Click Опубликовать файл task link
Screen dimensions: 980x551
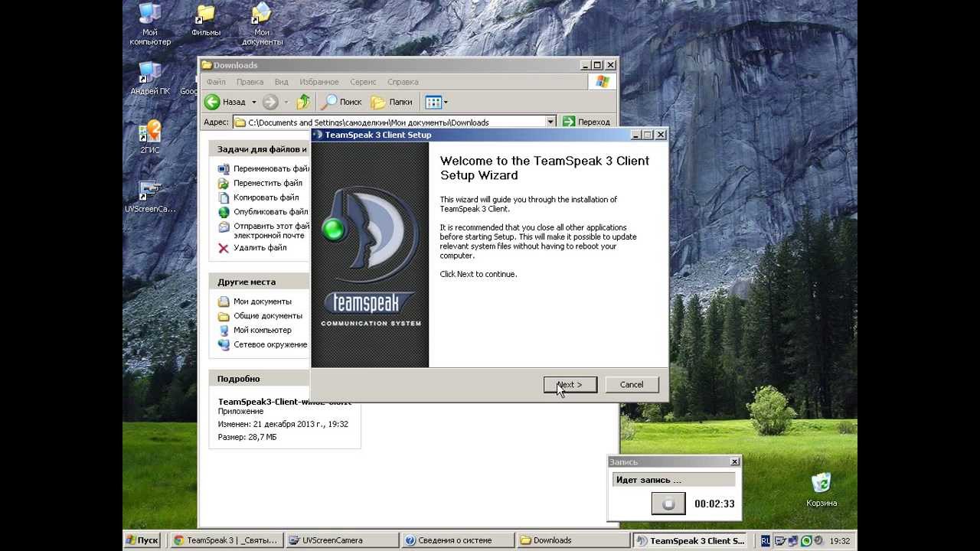(271, 211)
